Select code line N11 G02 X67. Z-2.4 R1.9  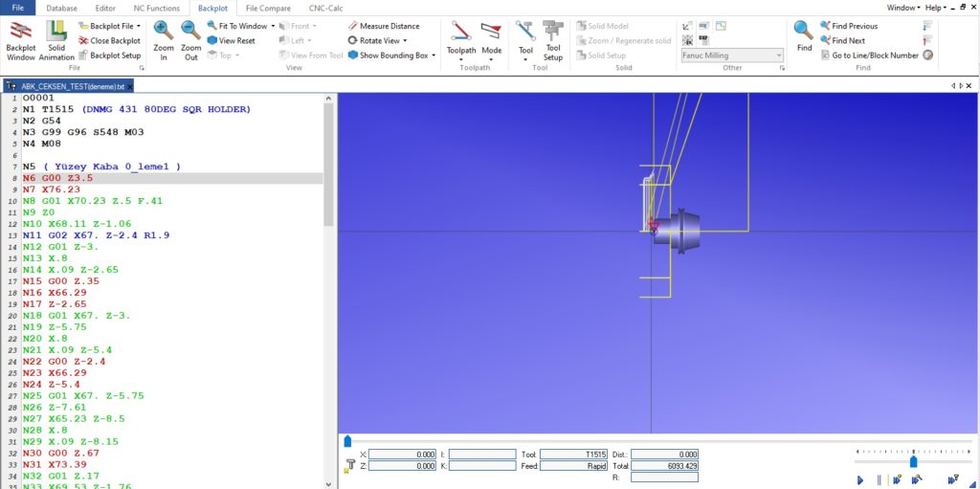tap(96, 234)
